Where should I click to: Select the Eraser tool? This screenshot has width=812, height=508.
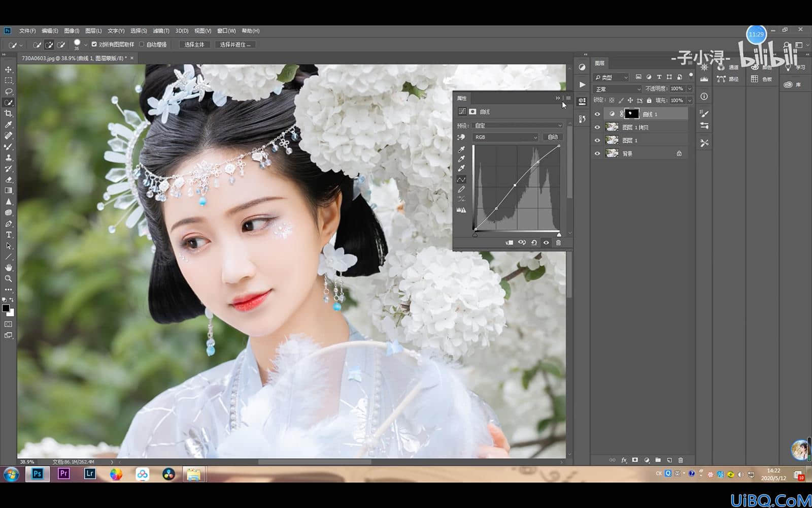click(9, 180)
